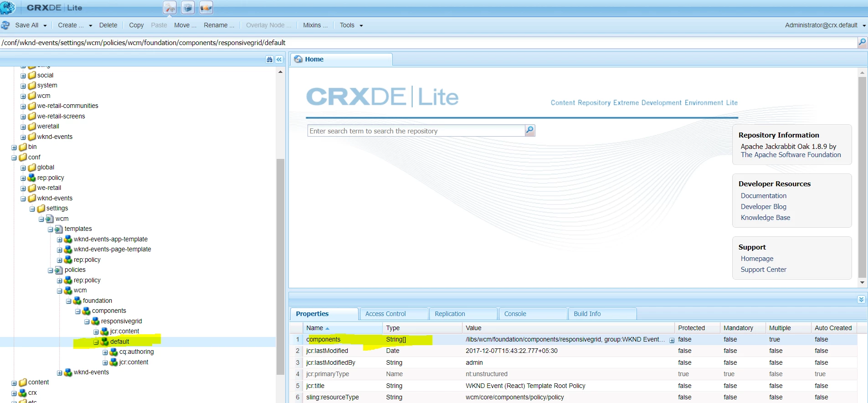The width and height of the screenshot is (868, 403).
Task: Collapse the tree panel with double-arrow icon
Action: coord(279,60)
